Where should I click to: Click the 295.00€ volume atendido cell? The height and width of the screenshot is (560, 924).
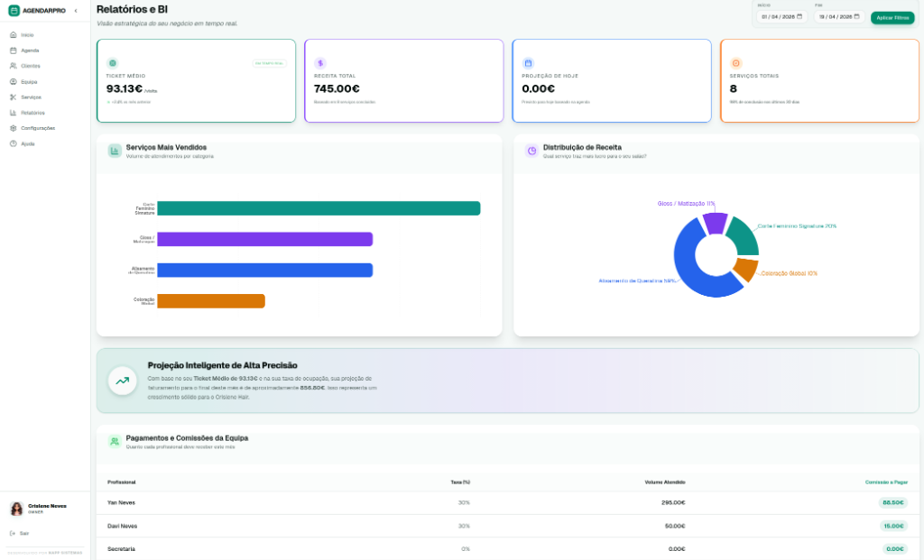pyautogui.click(x=673, y=503)
